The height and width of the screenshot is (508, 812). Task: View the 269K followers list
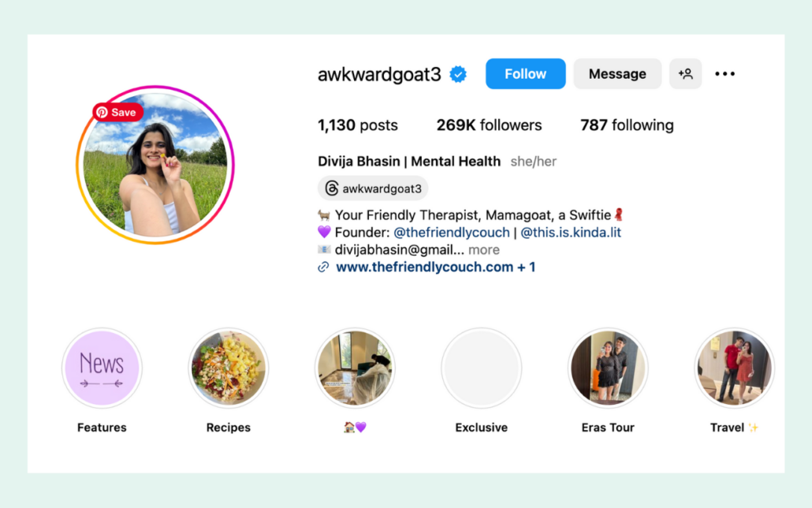[x=489, y=125]
